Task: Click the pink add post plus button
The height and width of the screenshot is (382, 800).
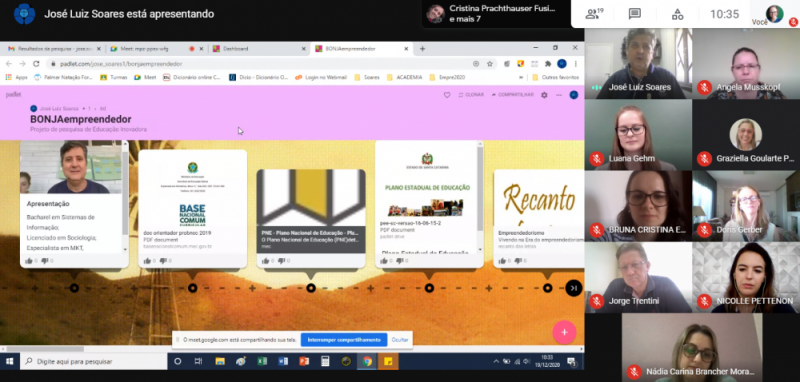Action: (x=564, y=333)
